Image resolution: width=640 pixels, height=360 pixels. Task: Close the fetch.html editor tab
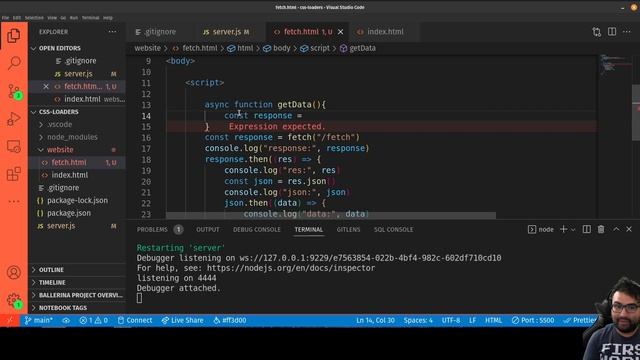[x=340, y=32]
